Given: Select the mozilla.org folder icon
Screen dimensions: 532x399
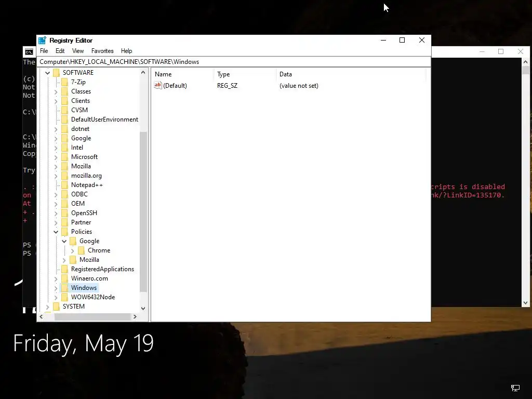Looking at the screenshot, I should [x=65, y=176].
